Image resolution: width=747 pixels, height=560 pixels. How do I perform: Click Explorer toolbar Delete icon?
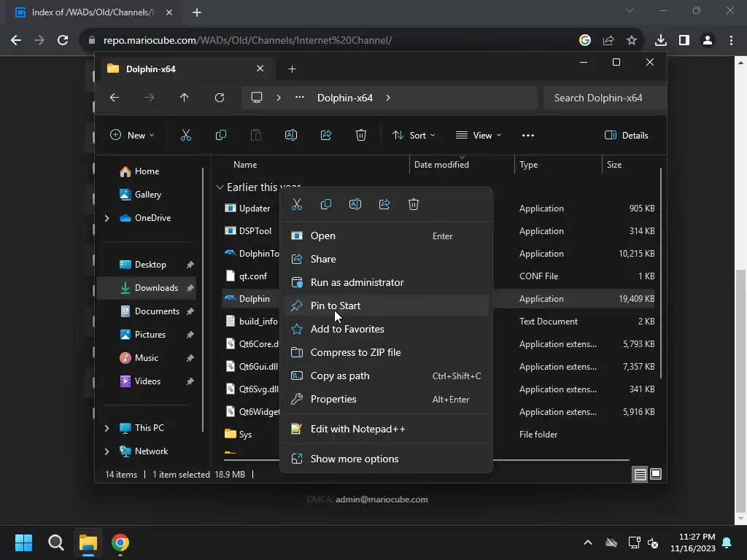tap(361, 135)
